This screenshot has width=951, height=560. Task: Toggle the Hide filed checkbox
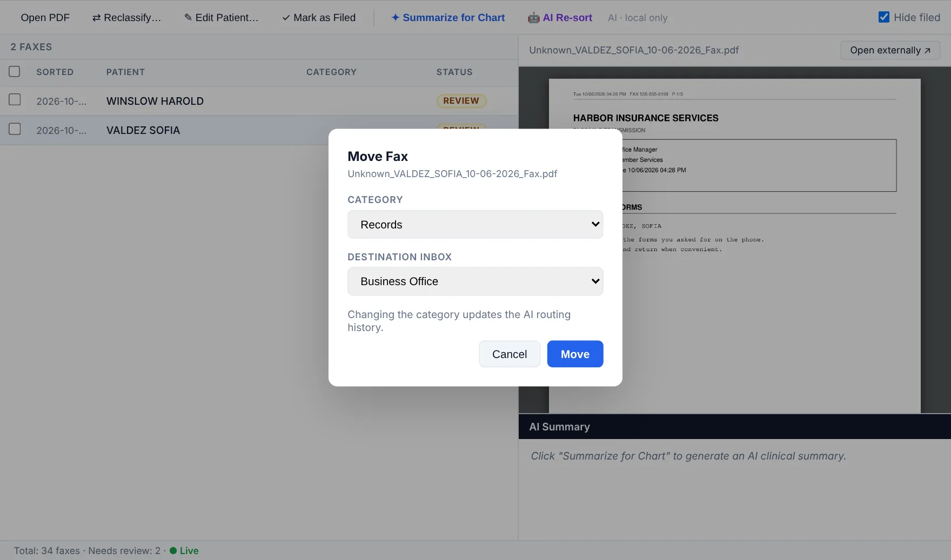click(x=884, y=17)
